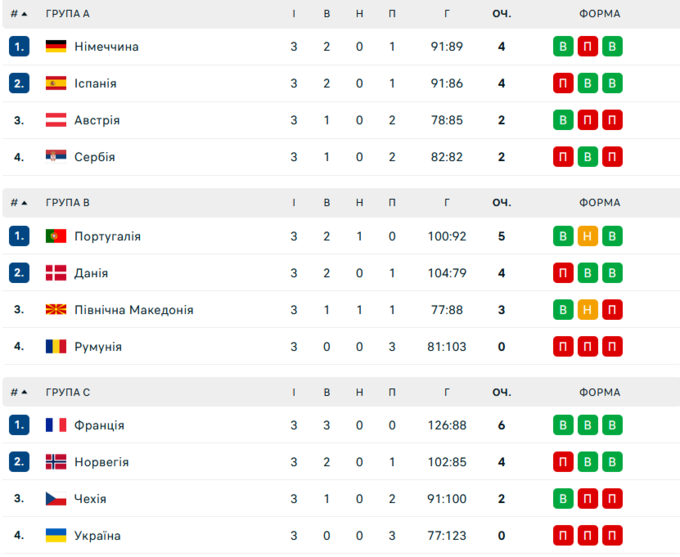This screenshot has height=557, width=680.
Task: Click the Czech Republic flag icon
Action: 56,499
